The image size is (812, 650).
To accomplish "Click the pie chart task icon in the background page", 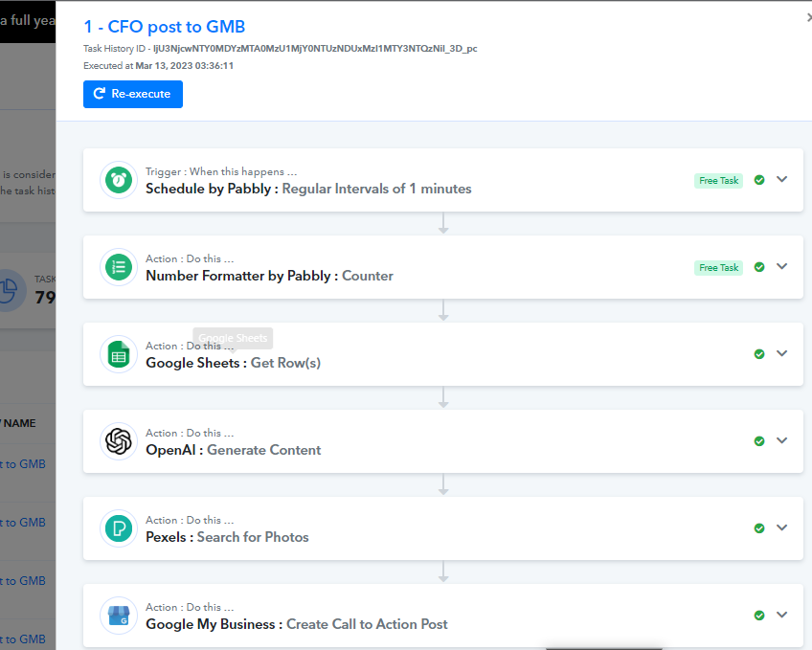I will point(8,290).
